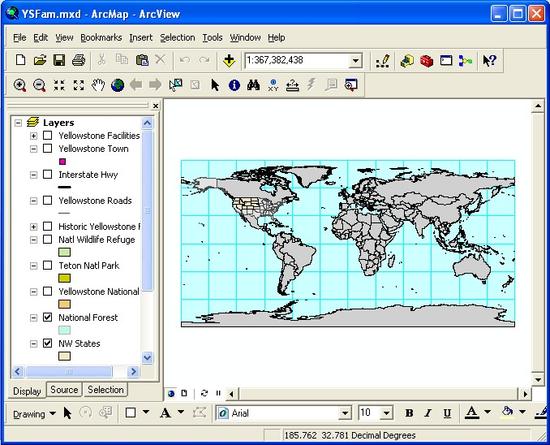The width and height of the screenshot is (550, 445).
Task: Expand the Yellowstone Facilities layer tree
Action: [33, 136]
